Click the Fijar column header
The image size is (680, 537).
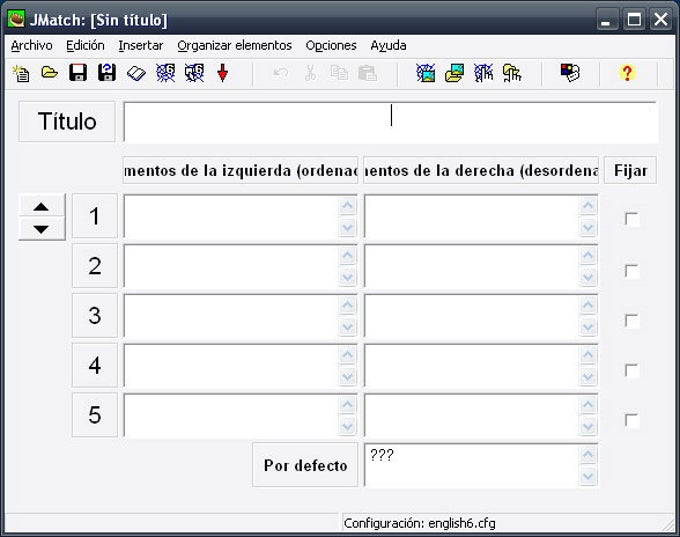pos(630,170)
